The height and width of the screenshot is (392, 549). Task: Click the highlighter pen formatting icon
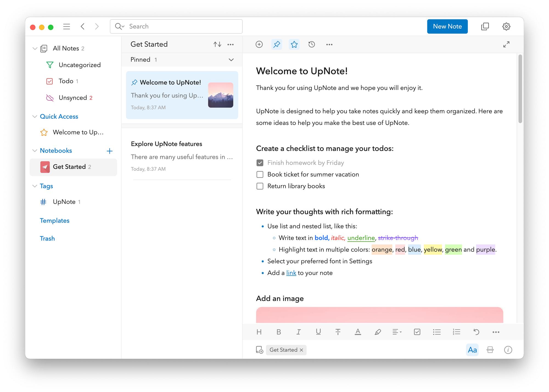click(378, 332)
